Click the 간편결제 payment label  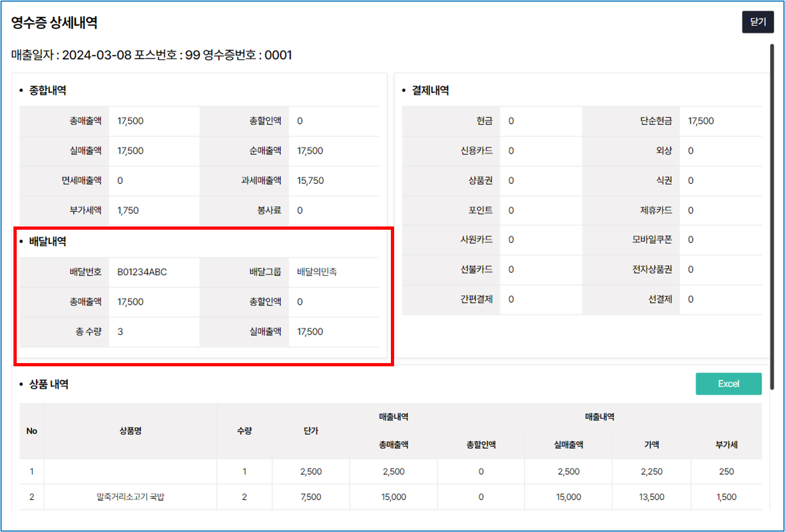coord(476,299)
